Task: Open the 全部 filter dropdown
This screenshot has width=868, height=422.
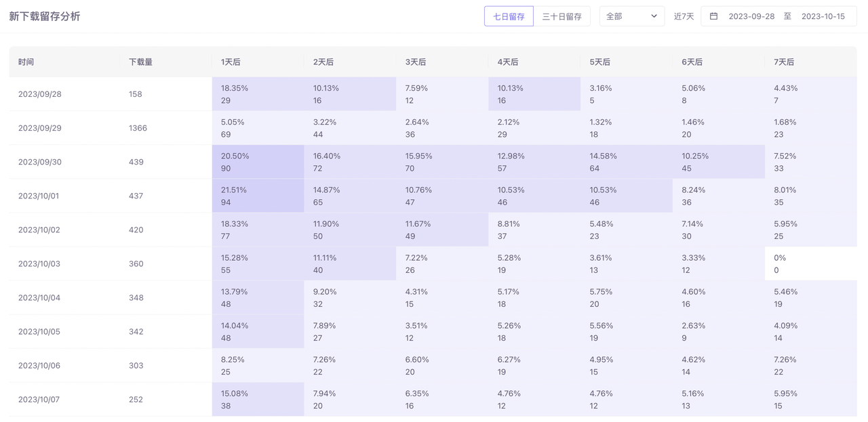Action: coord(631,16)
